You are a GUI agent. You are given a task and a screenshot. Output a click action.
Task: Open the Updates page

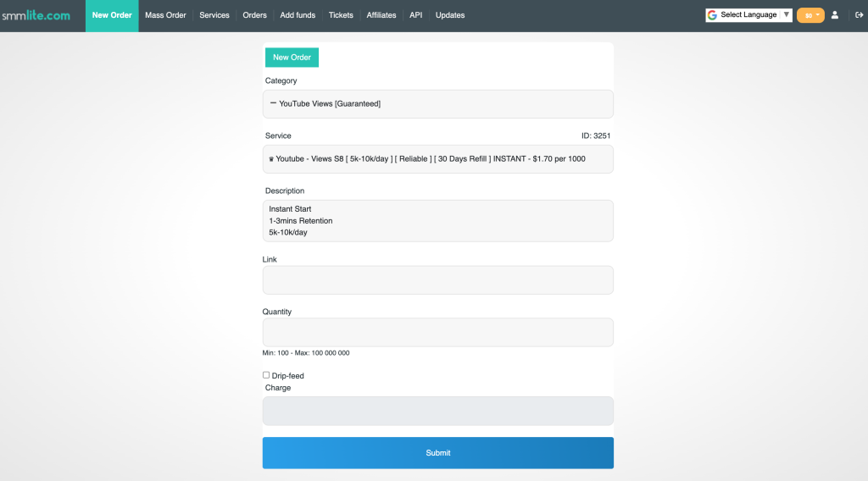(x=450, y=15)
